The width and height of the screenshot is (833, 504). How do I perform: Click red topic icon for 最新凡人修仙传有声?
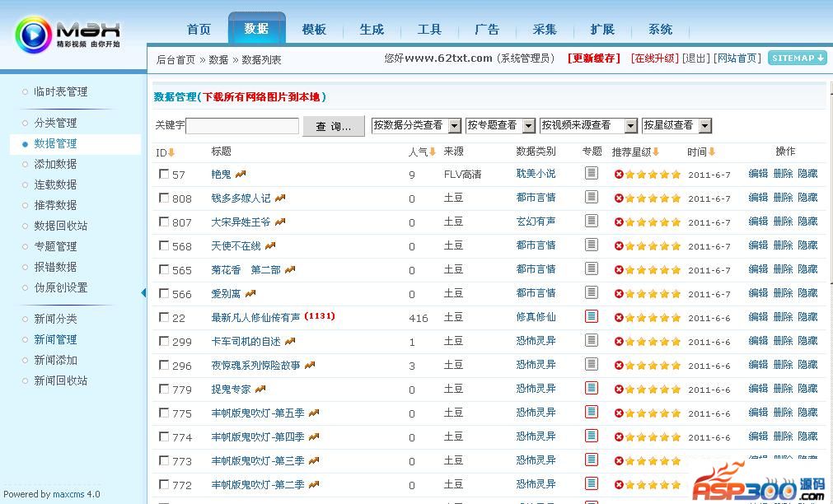[x=591, y=317]
